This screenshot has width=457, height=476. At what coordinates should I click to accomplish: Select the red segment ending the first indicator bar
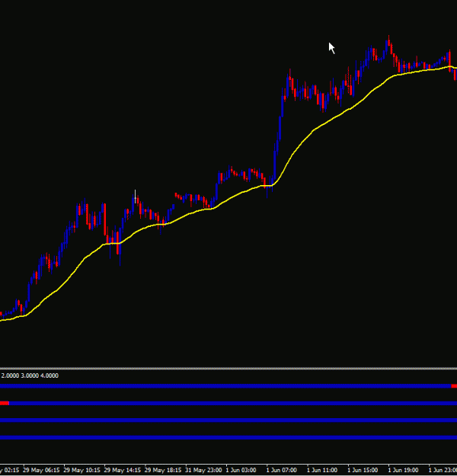tap(454, 386)
